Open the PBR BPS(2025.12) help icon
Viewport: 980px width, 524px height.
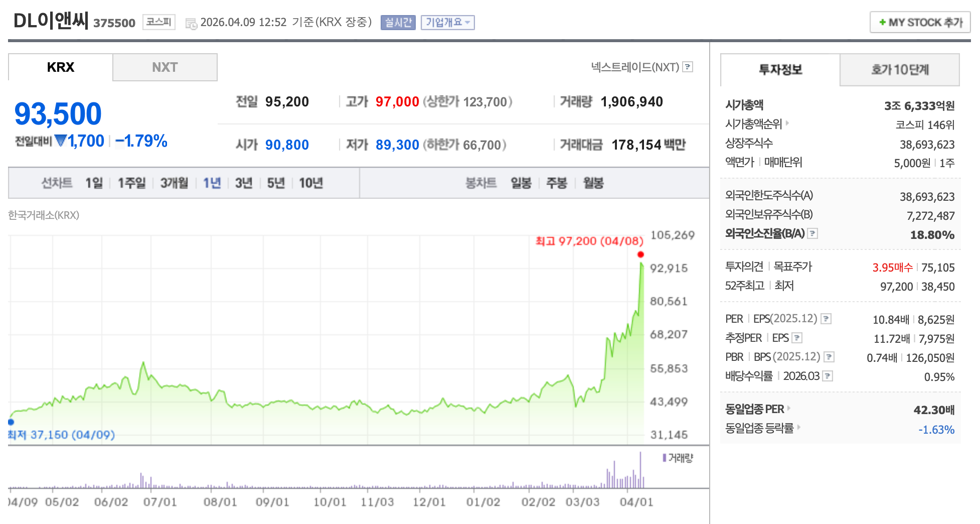click(829, 357)
